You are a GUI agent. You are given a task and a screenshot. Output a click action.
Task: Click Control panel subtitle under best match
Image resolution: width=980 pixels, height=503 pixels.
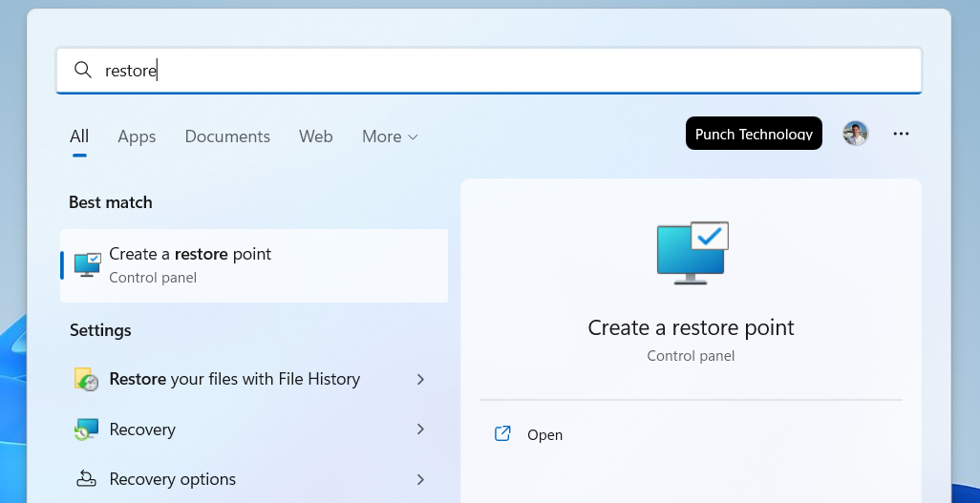point(153,278)
